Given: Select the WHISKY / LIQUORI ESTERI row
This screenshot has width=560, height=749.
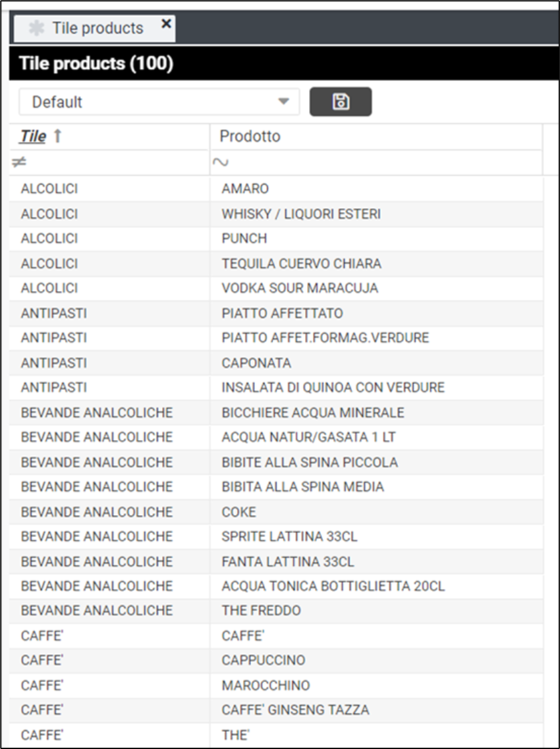Looking at the screenshot, I should click(x=301, y=214).
